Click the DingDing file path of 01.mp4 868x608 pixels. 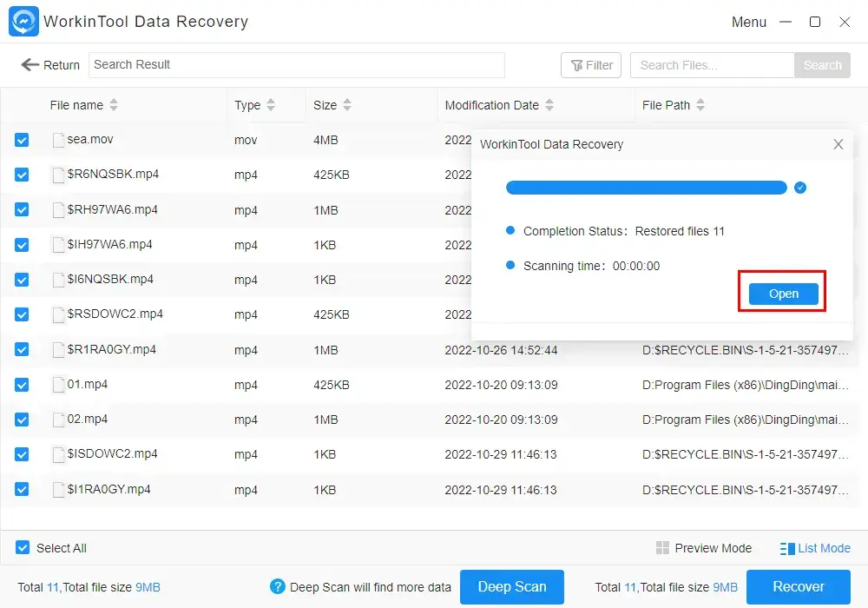coord(745,385)
